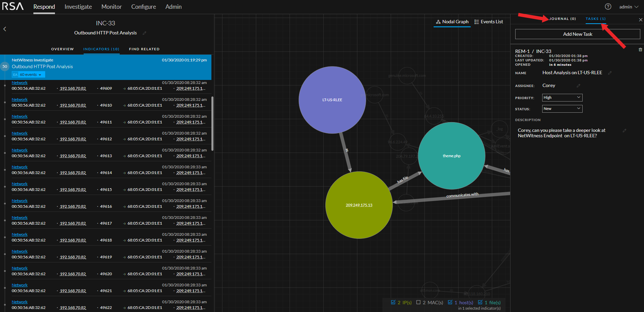
Task: Click the back arrow beside INC-33
Action: point(5,29)
